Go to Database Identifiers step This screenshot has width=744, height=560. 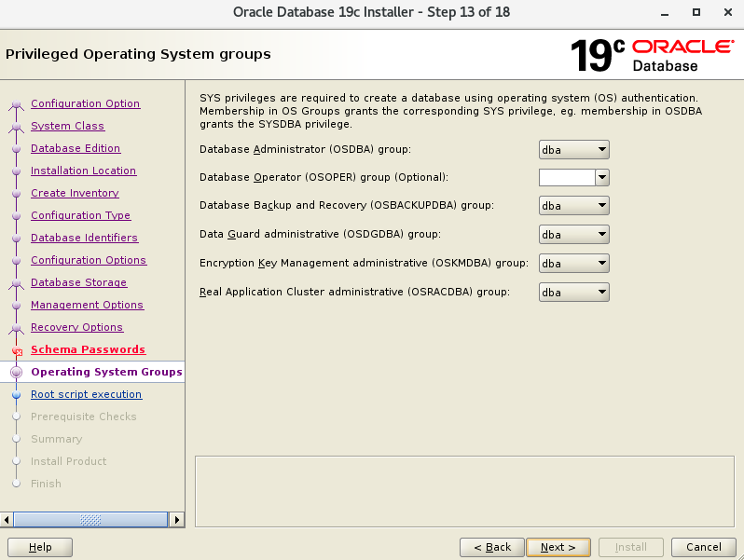pos(85,238)
